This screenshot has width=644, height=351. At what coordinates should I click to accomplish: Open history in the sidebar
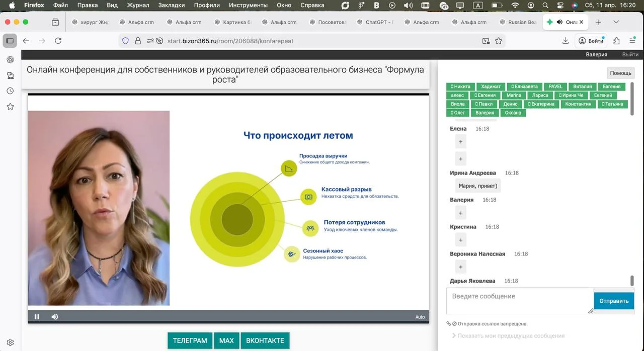[10, 91]
